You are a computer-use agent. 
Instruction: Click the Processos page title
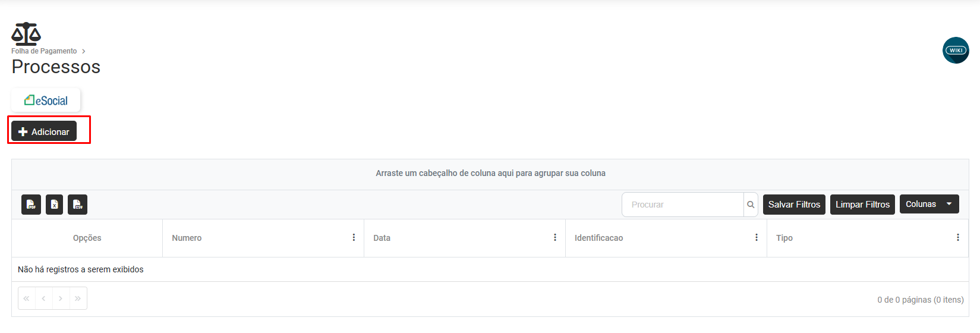pyautogui.click(x=56, y=67)
